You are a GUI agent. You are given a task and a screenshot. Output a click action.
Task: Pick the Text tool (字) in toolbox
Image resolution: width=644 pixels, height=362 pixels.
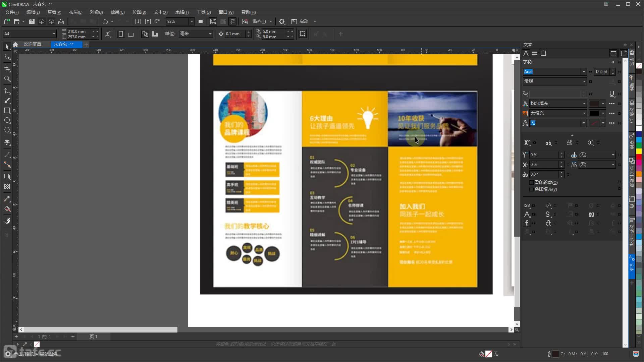(x=7, y=142)
